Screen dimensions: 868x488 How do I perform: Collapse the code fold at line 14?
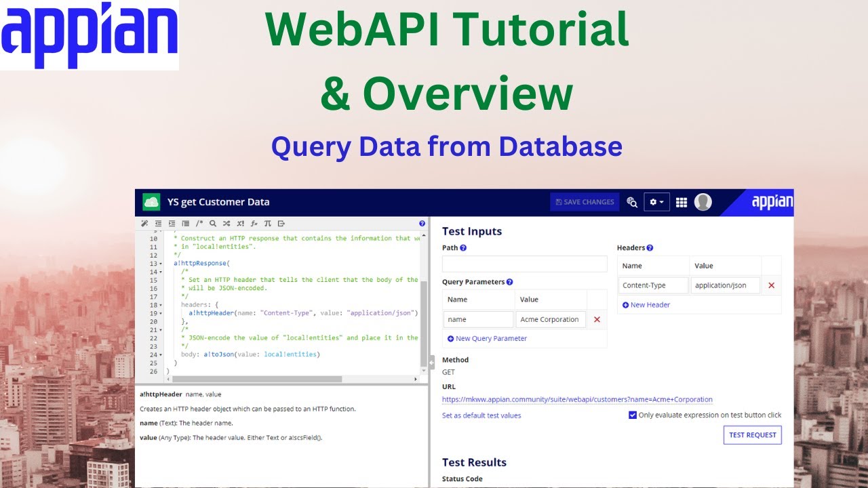(x=161, y=272)
